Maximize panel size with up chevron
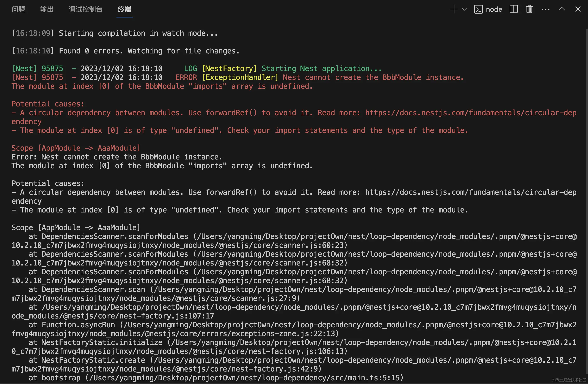 [562, 9]
